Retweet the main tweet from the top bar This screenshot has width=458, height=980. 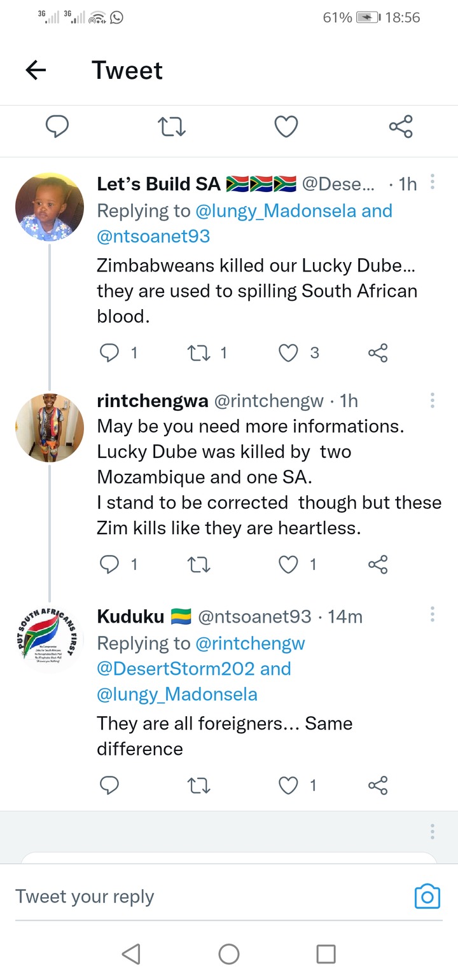(172, 127)
